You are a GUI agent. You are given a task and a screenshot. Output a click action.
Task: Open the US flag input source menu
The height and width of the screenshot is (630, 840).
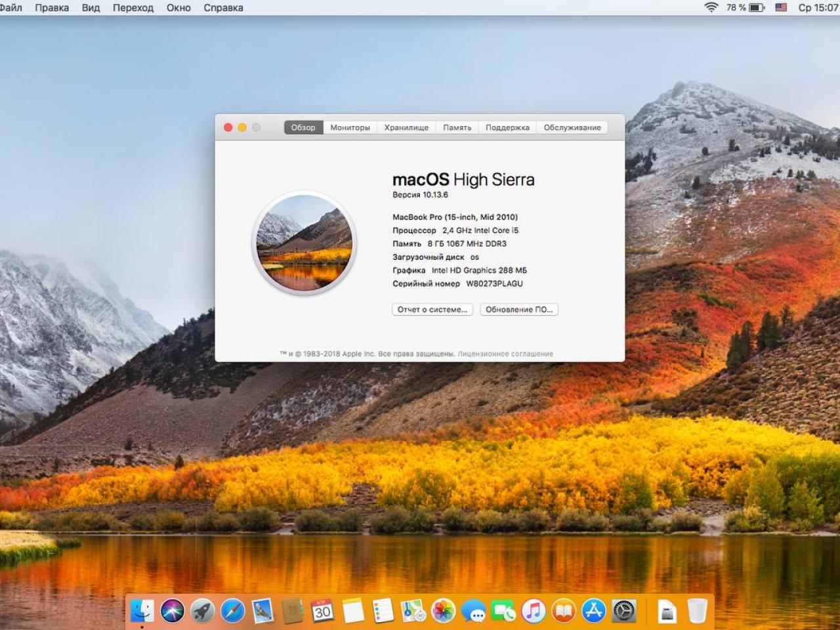781,8
